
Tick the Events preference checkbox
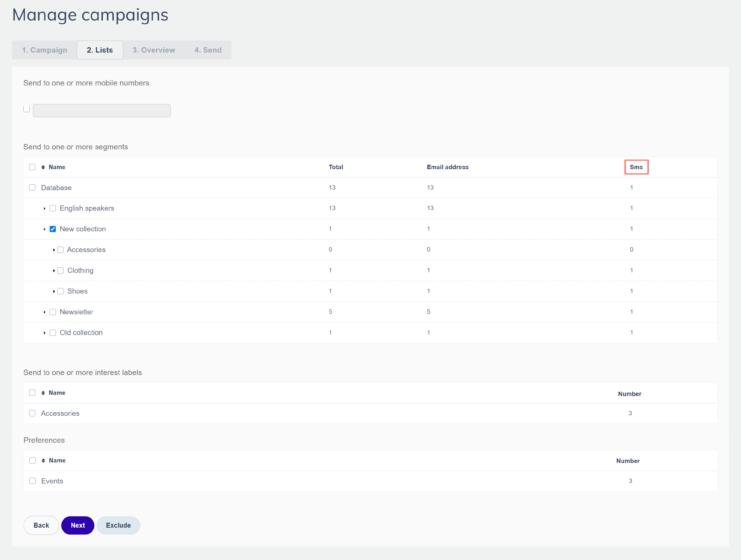point(33,481)
